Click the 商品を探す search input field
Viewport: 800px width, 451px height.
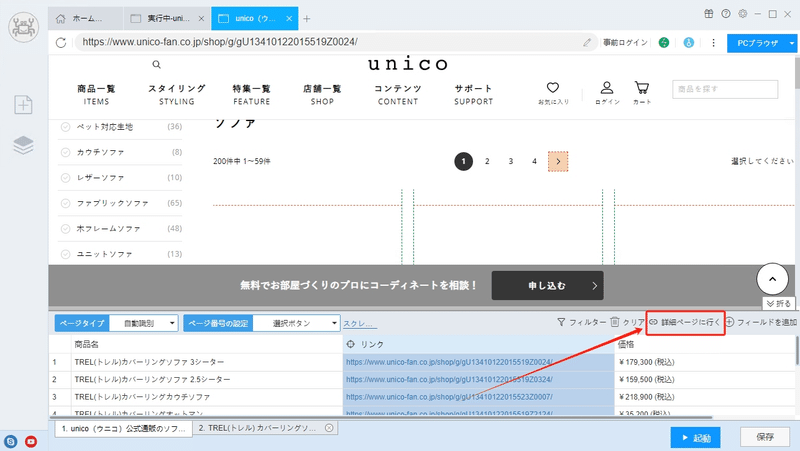[725, 89]
